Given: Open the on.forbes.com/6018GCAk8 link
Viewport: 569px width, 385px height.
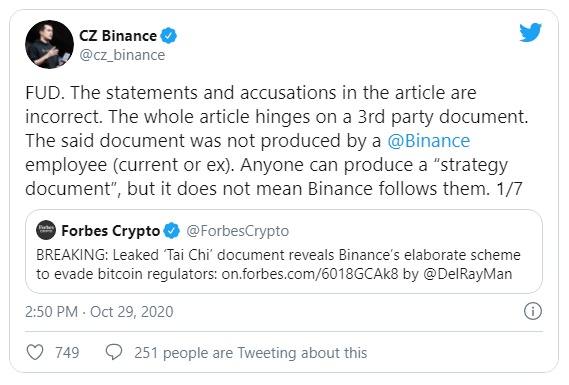Looking at the screenshot, I should (x=310, y=274).
